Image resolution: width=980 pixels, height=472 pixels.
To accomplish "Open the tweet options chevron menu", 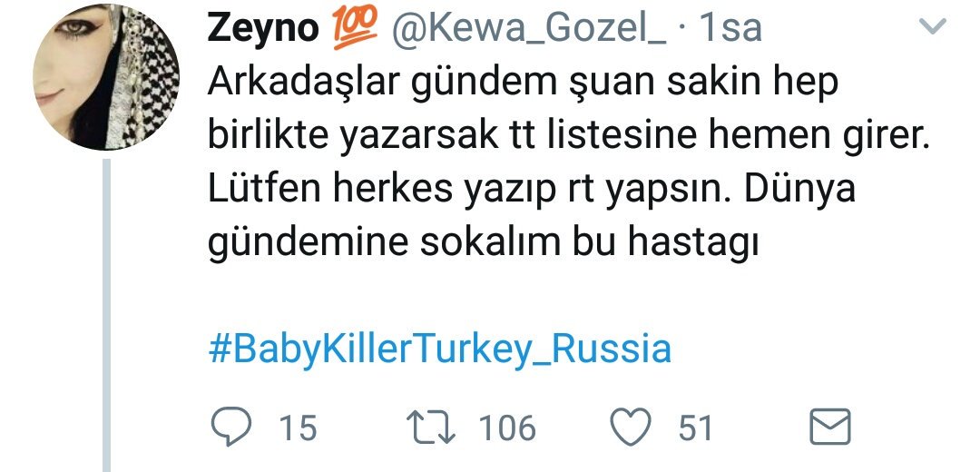I will pyautogui.click(x=933, y=25).
